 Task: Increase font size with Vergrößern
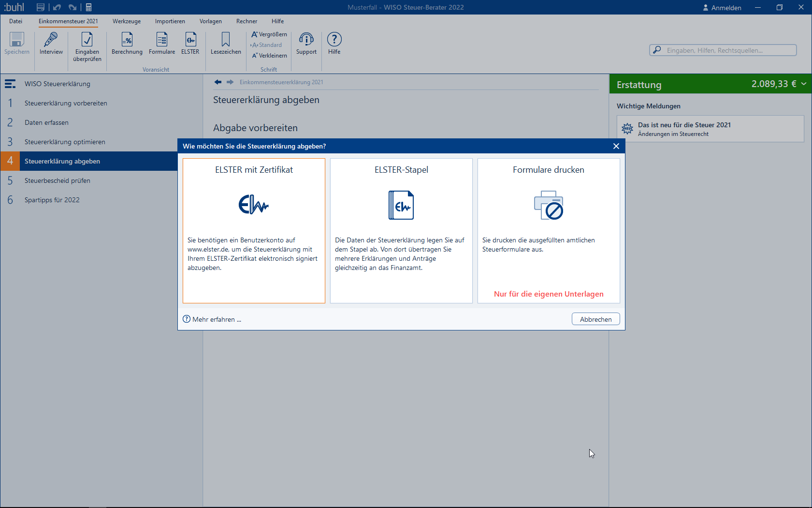(x=269, y=34)
